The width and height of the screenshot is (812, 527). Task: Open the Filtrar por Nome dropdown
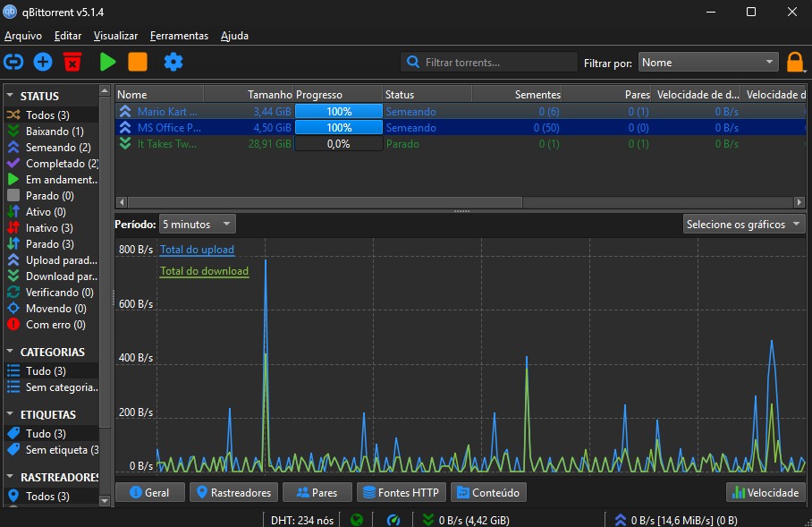click(707, 63)
